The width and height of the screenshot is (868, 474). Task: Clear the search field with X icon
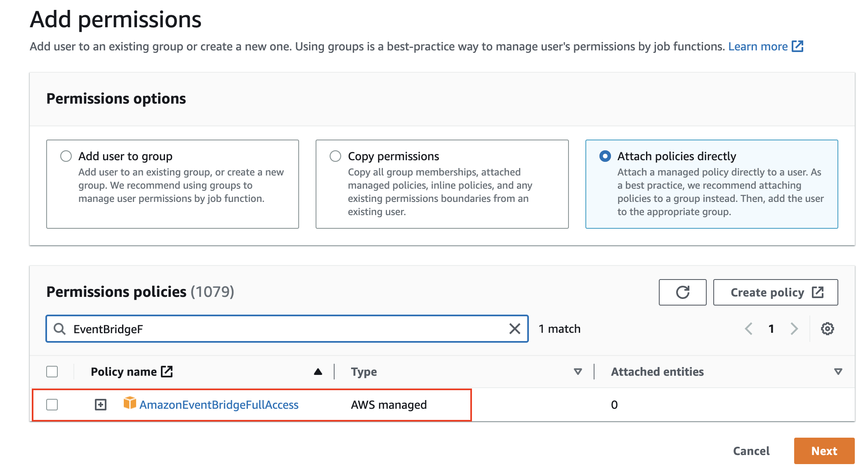coord(514,329)
